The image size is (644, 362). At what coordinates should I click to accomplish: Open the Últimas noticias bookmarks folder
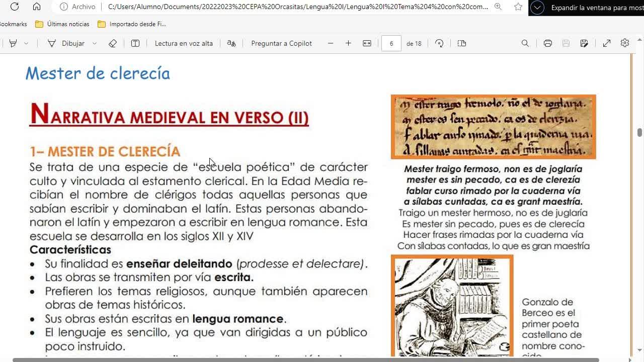pos(62,24)
